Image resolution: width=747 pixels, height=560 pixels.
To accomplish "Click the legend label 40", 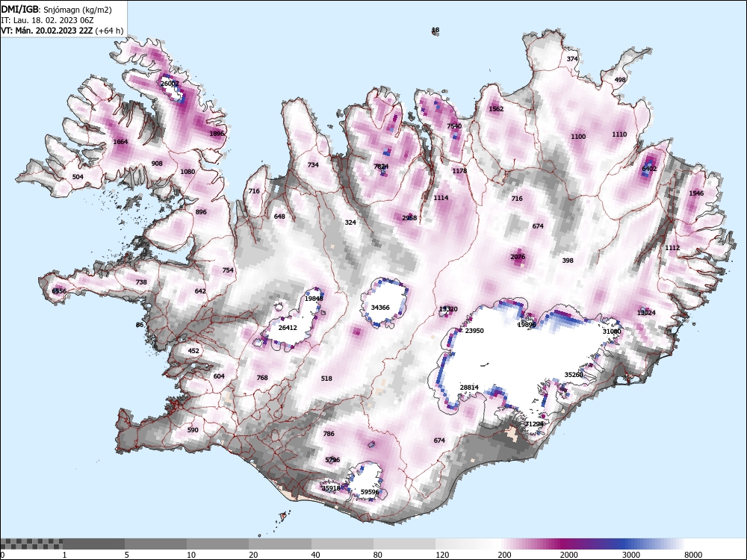I will [x=315, y=555].
